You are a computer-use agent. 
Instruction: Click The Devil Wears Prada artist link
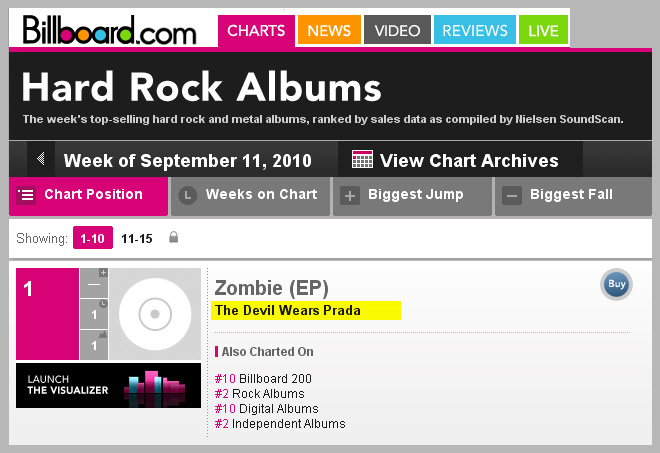click(x=288, y=310)
